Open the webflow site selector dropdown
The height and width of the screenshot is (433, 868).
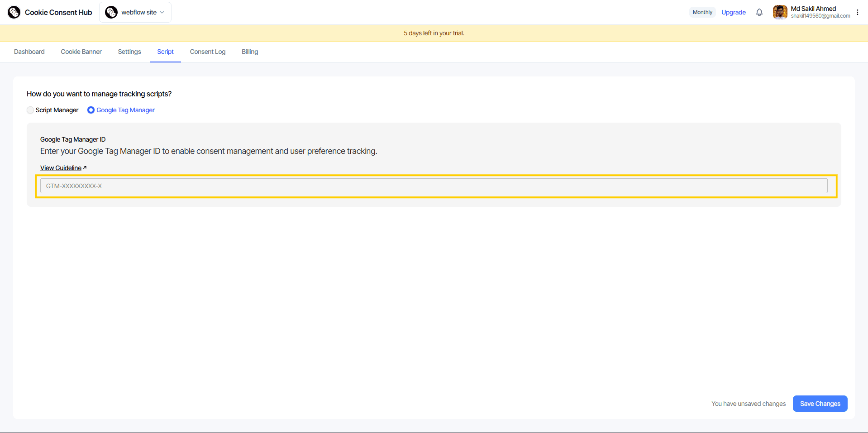pos(135,12)
